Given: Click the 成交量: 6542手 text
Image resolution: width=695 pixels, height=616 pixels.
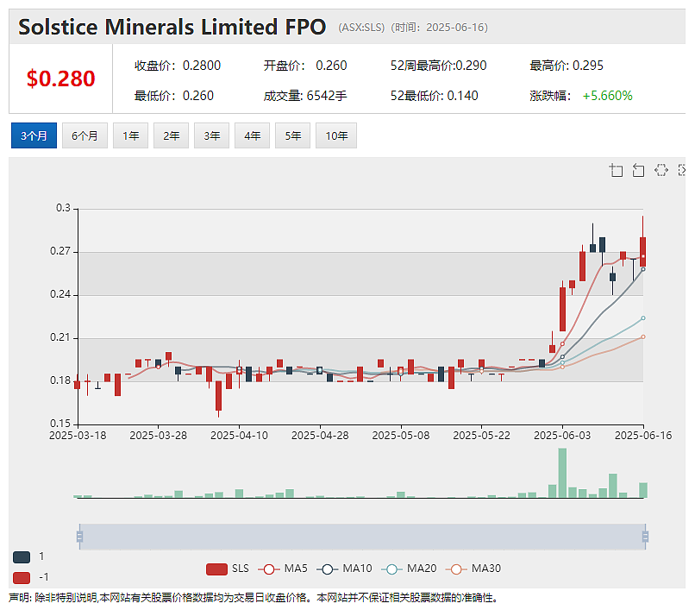Looking at the screenshot, I should pos(305,96).
